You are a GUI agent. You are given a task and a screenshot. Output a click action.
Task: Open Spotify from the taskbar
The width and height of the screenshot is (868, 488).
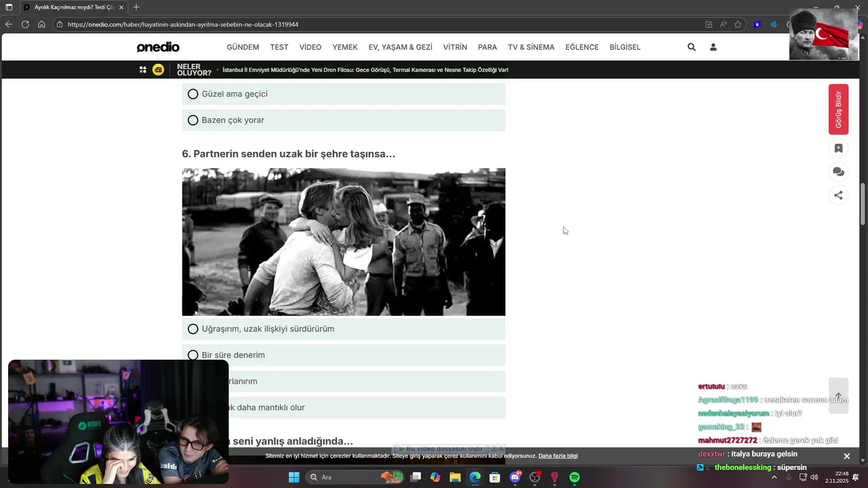click(574, 477)
